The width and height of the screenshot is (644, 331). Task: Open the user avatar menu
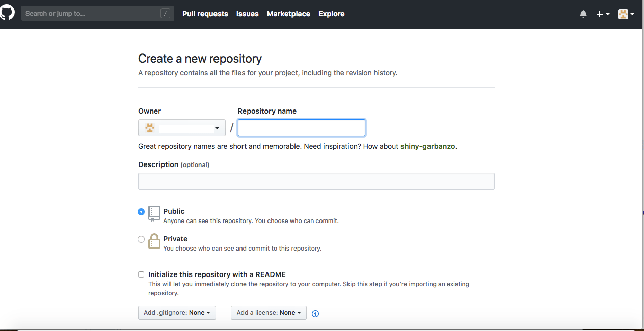[626, 14]
